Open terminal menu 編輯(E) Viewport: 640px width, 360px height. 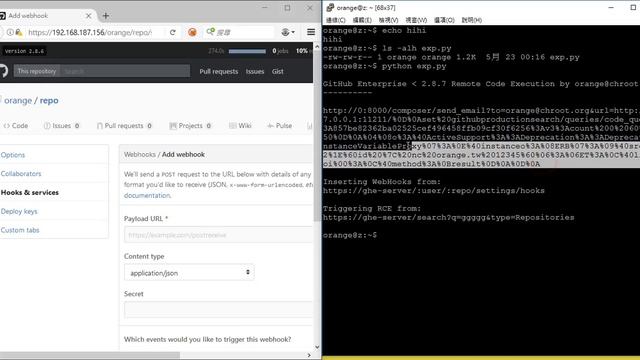click(362, 20)
